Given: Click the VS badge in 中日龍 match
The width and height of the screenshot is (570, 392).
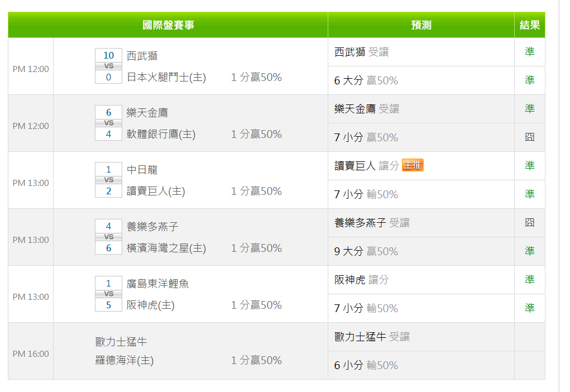Looking at the screenshot, I should click(x=108, y=180).
